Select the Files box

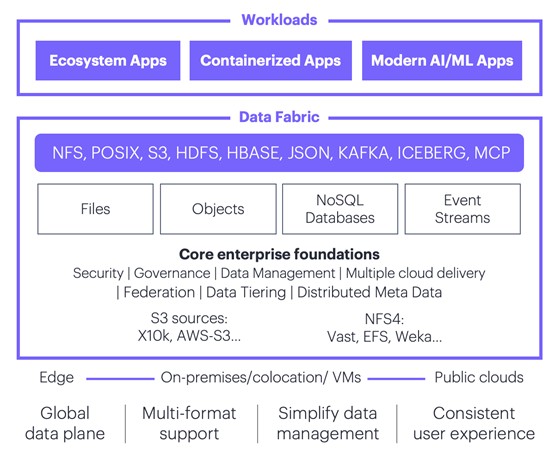[x=96, y=209]
